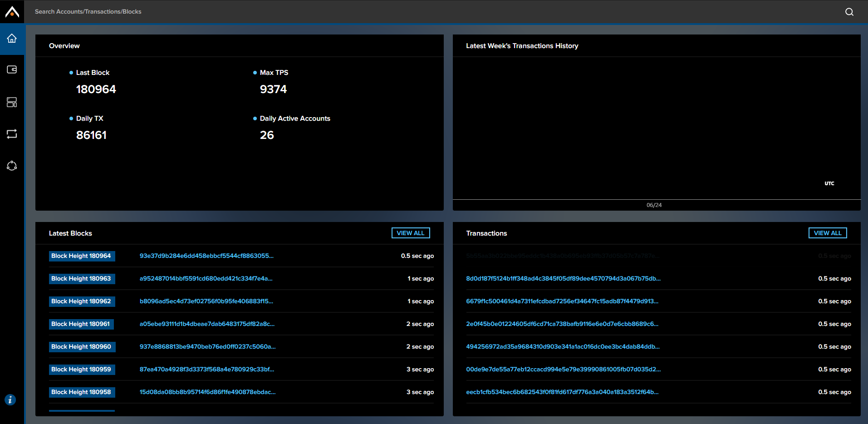Open block hash starting with 93e37d9b284e

[x=206, y=256]
